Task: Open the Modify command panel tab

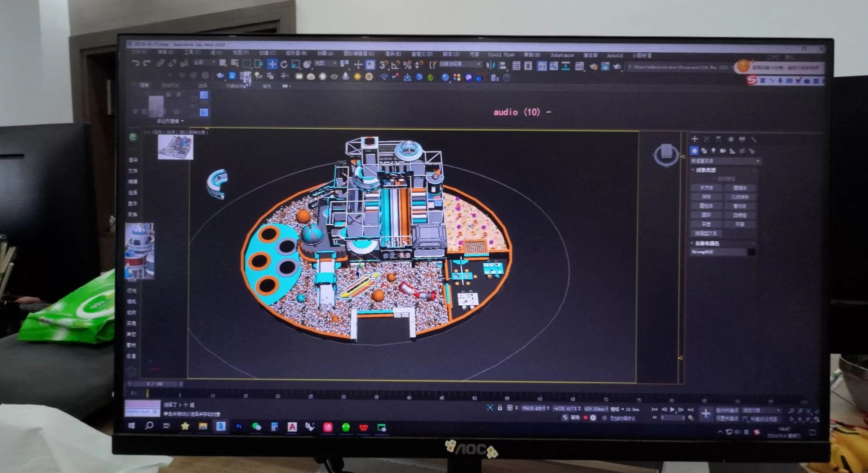Action: (707, 139)
